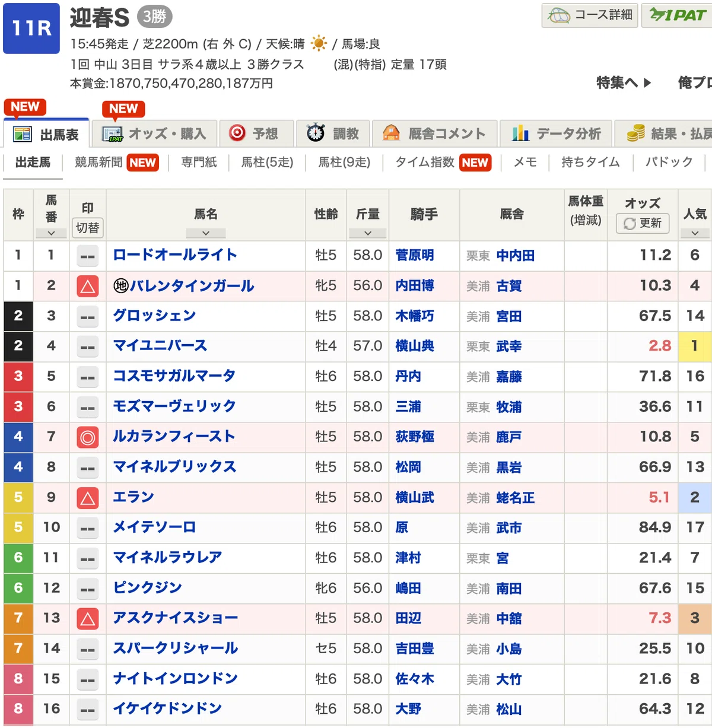Open the 馬柱(9走) sub-tab
The height and width of the screenshot is (728, 712).
pos(344,163)
